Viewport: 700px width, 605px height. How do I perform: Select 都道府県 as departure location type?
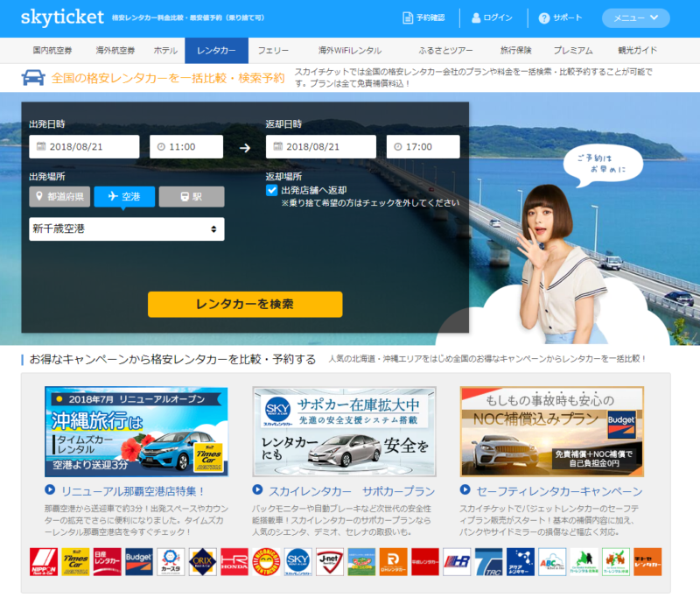[59, 196]
